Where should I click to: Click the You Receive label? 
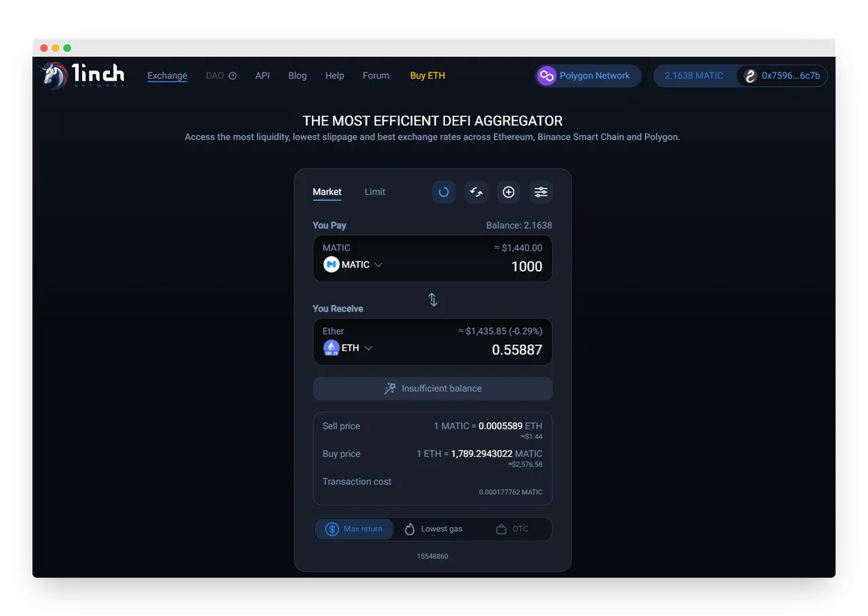click(x=338, y=308)
